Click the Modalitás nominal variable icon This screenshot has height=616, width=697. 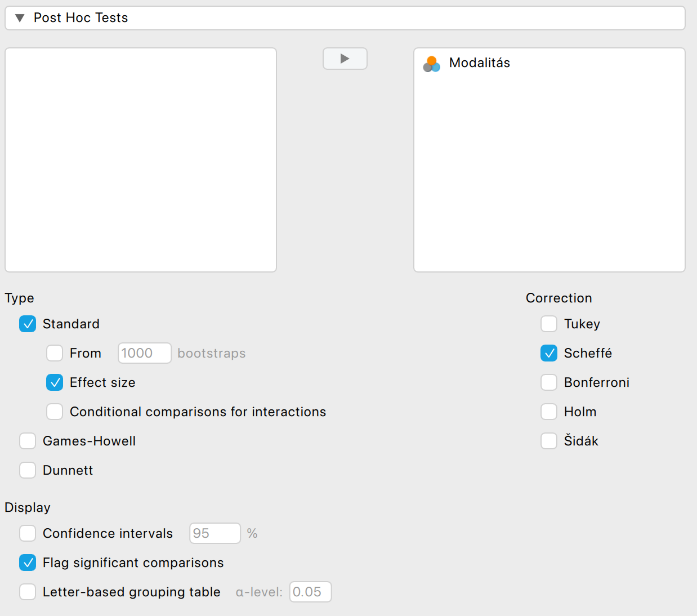click(x=431, y=64)
